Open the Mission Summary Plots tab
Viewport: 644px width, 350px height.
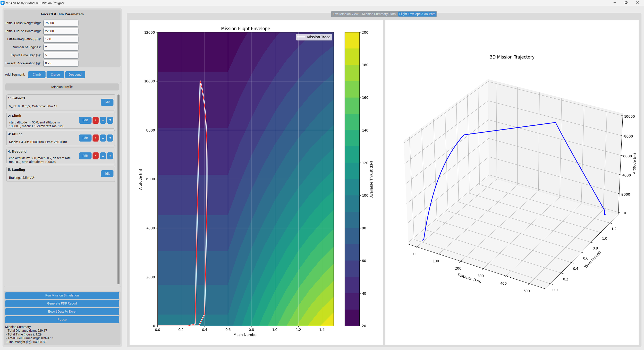(378, 14)
